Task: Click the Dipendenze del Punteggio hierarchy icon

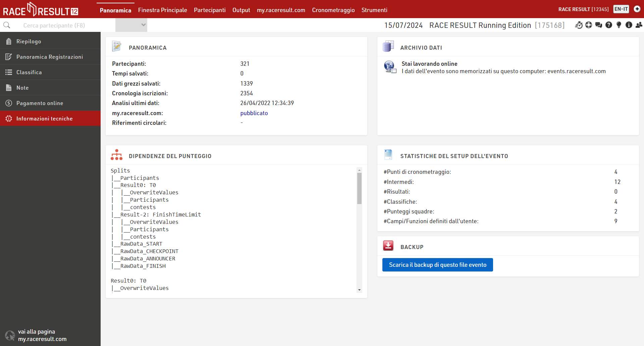Action: [x=116, y=155]
